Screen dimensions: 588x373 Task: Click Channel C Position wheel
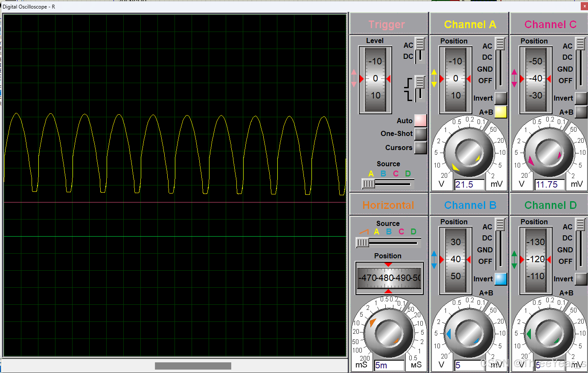536,79
